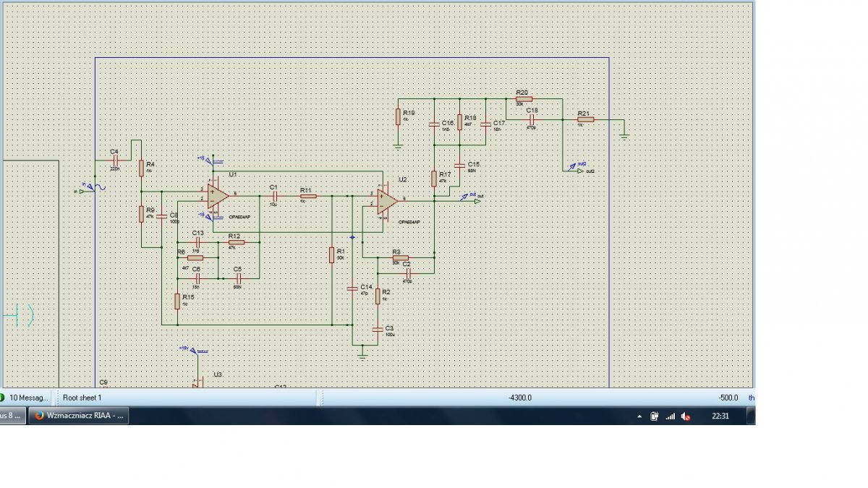This screenshot has width=868, height=488.
Task: Select resistor R4 in the schematic
Action: tap(141, 168)
